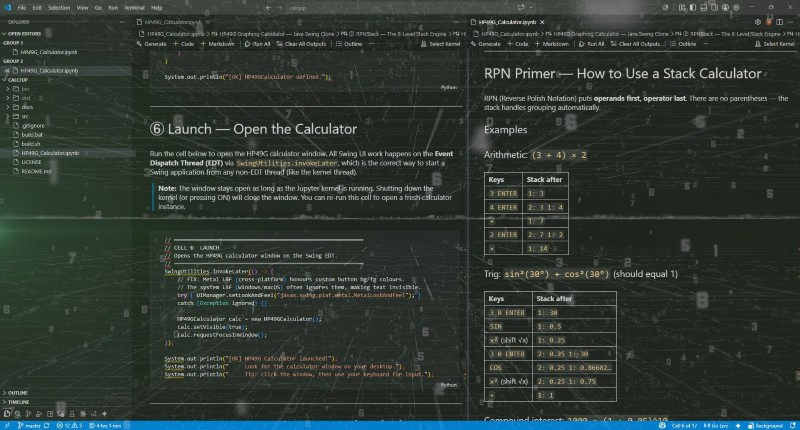Open the notebook settings gear in right editor group
Viewport: 800px width, 430px height.
click(x=758, y=22)
